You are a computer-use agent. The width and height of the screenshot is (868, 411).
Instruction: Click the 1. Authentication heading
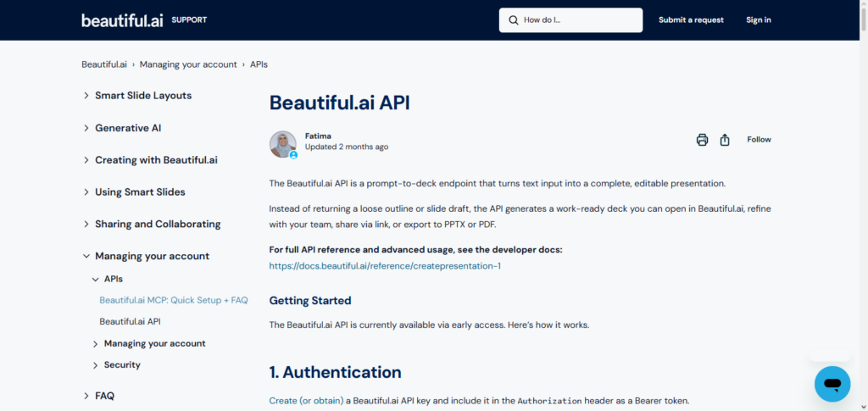point(336,372)
